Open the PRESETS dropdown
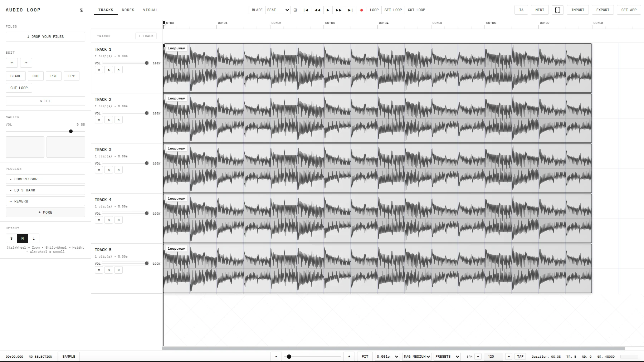 447,357
